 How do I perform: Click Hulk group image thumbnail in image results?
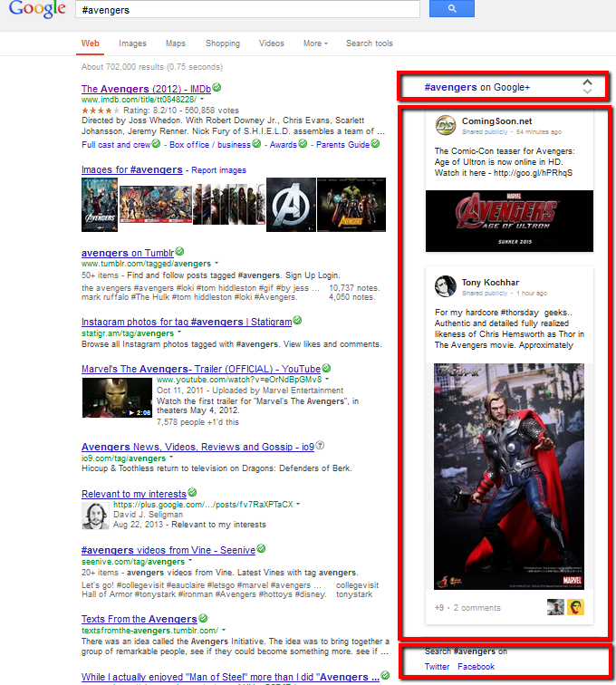point(351,205)
